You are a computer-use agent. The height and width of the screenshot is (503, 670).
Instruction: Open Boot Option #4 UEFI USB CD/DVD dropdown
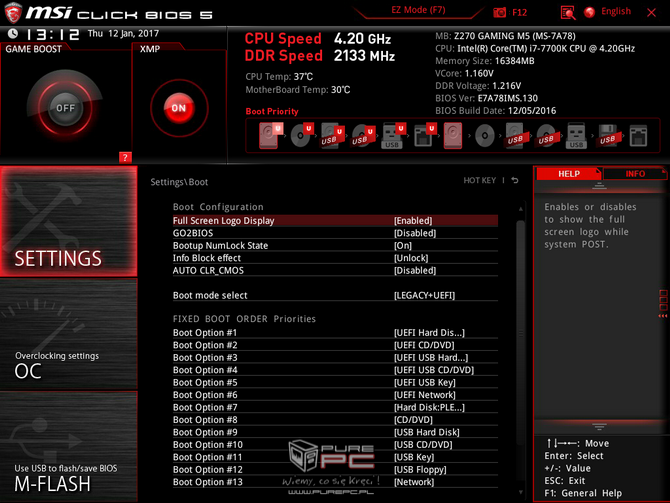point(434,370)
